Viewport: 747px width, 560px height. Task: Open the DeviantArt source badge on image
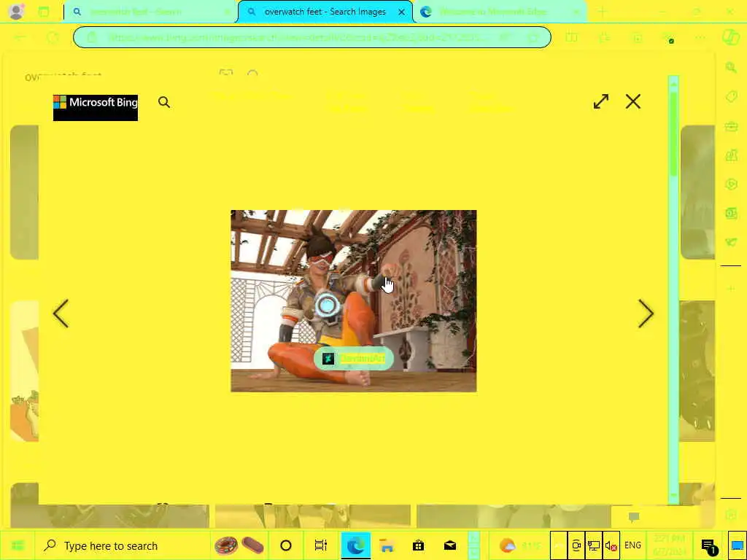tap(354, 359)
